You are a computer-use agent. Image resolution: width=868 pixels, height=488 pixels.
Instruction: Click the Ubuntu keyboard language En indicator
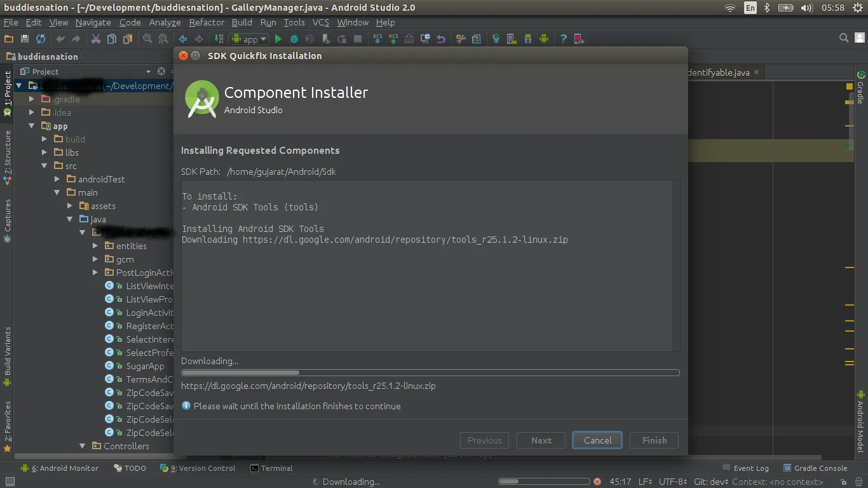tap(750, 8)
